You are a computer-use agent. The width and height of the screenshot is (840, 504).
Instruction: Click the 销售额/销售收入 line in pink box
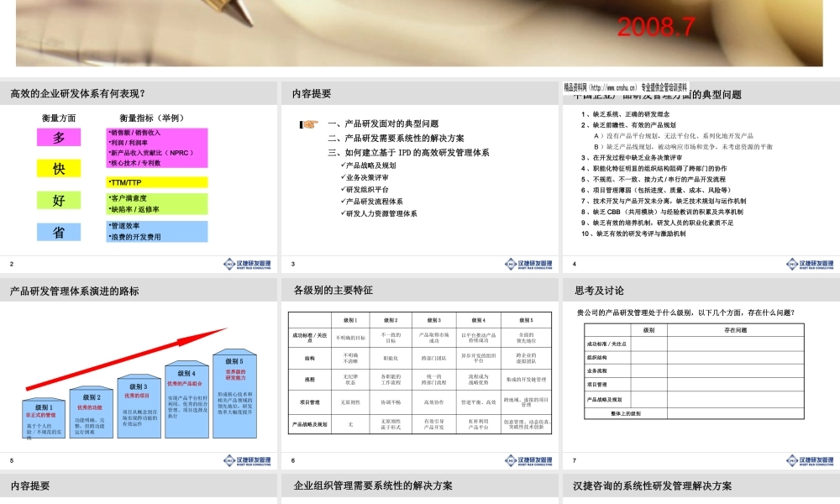(x=134, y=133)
